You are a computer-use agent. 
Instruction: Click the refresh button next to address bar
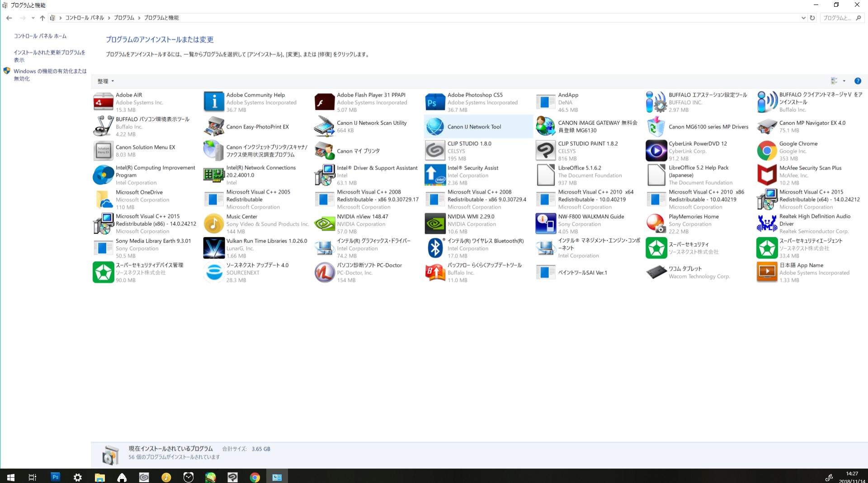pyautogui.click(x=812, y=18)
